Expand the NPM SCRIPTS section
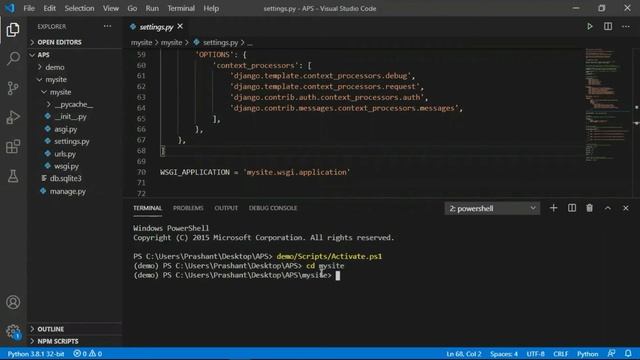The image size is (640, 360). (x=58, y=341)
